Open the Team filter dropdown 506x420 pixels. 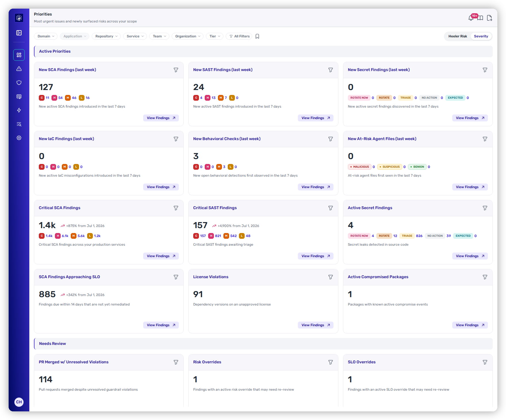click(159, 36)
